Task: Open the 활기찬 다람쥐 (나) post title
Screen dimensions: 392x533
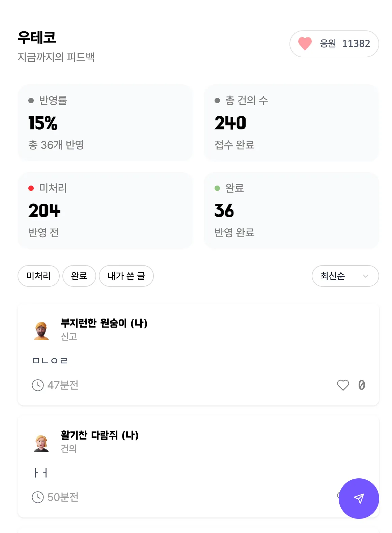Action: coord(100,435)
